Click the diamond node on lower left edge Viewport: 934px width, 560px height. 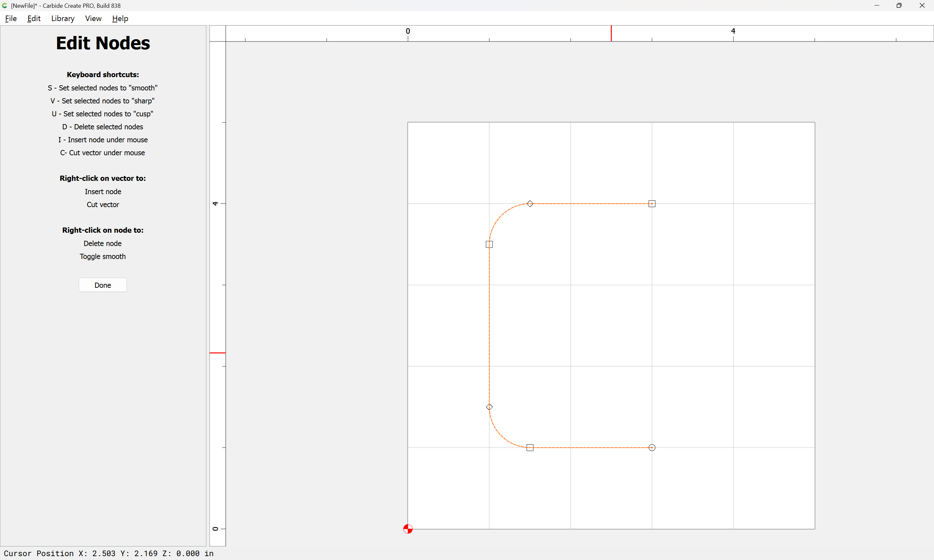tap(489, 407)
